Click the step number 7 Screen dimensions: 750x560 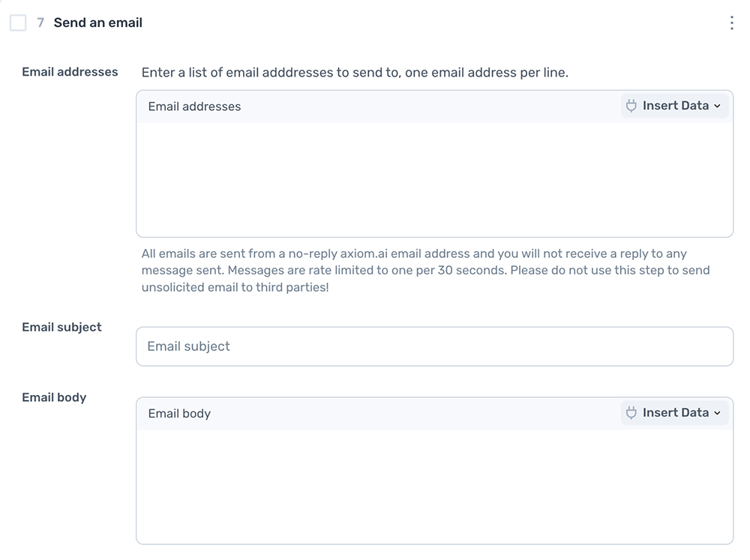click(x=40, y=23)
